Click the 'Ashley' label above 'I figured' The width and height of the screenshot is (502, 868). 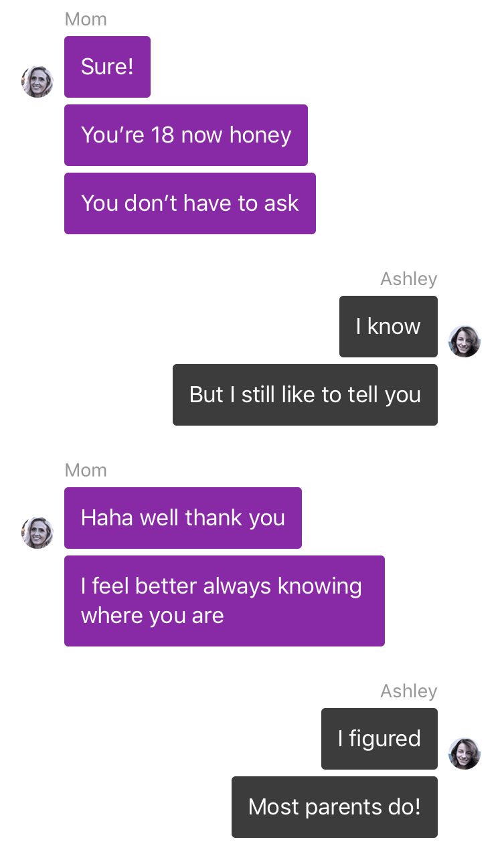click(x=409, y=691)
